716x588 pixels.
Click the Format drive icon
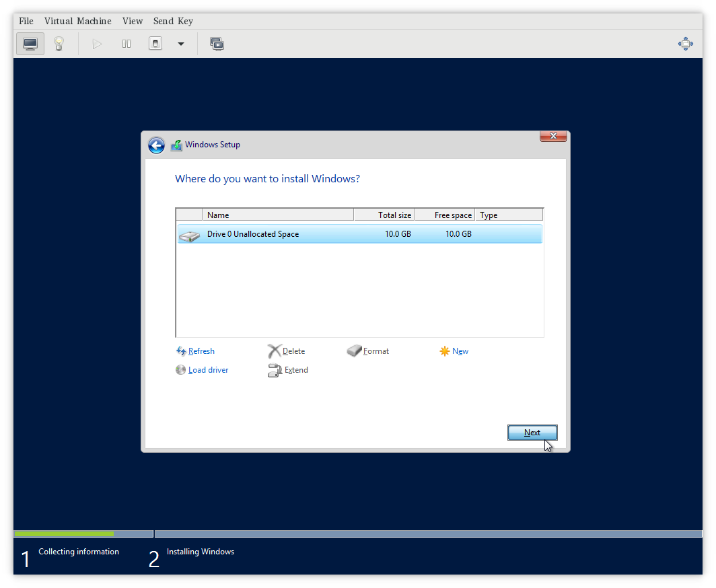point(353,351)
